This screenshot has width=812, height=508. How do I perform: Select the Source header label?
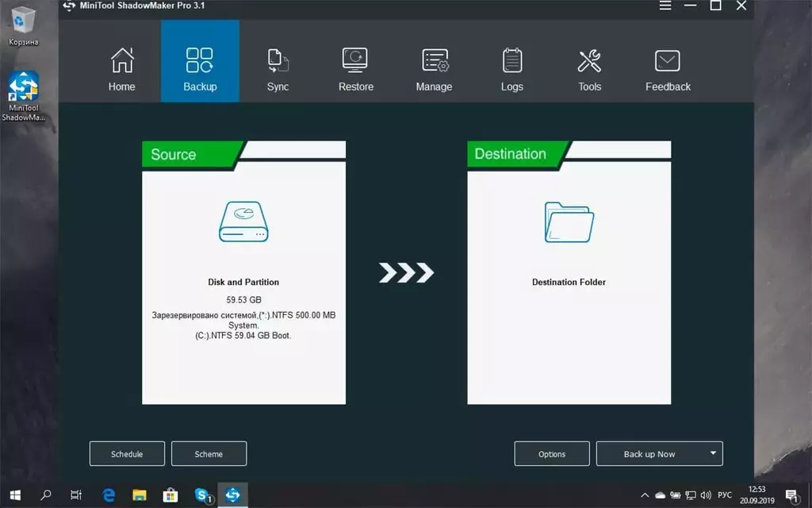[x=174, y=155]
